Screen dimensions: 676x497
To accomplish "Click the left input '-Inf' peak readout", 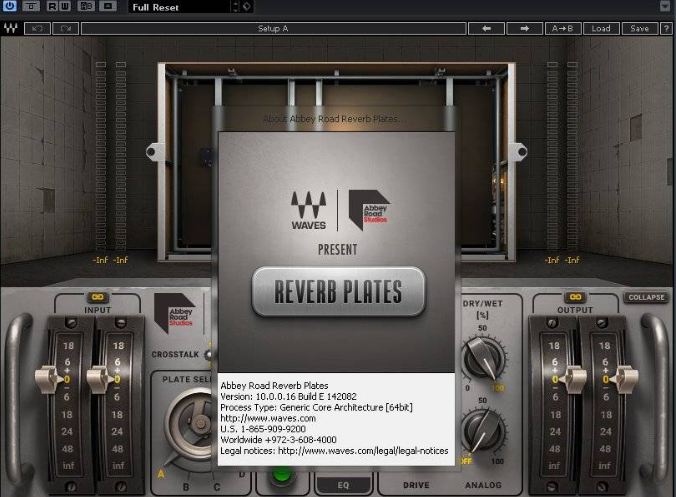I will (100, 260).
